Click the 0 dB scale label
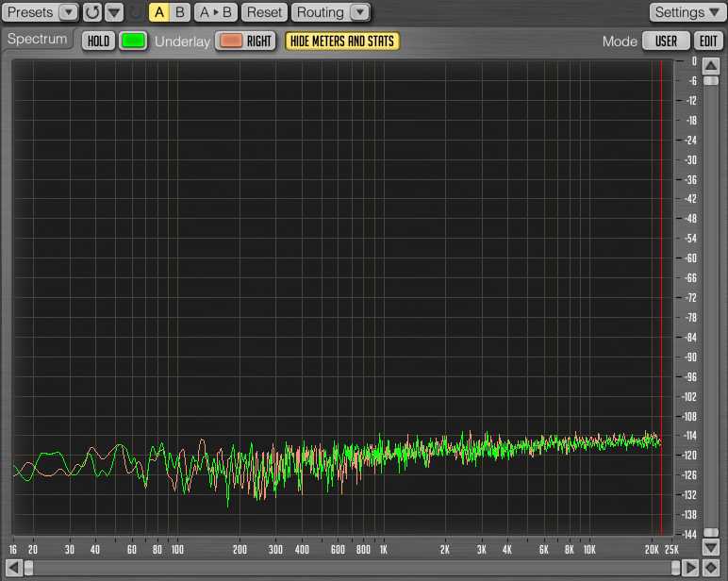This screenshot has width=728, height=581. (694, 61)
